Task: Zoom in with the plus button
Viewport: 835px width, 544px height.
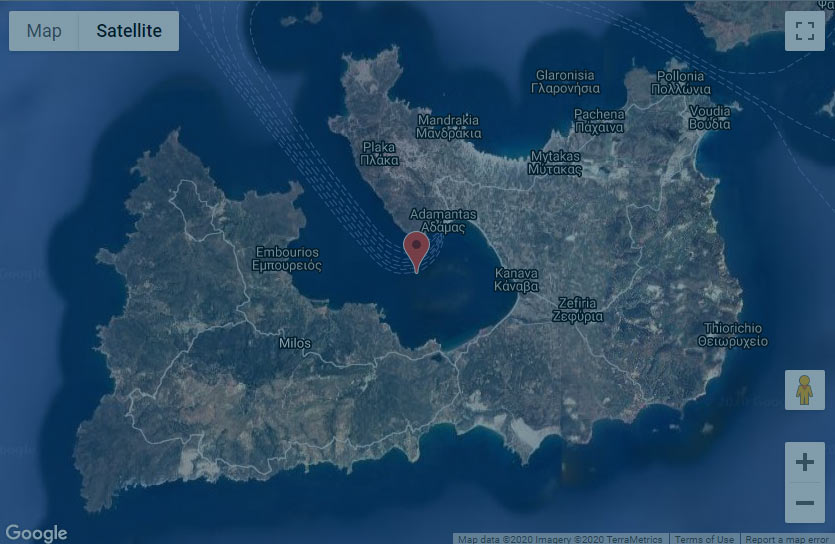Action: (x=805, y=462)
